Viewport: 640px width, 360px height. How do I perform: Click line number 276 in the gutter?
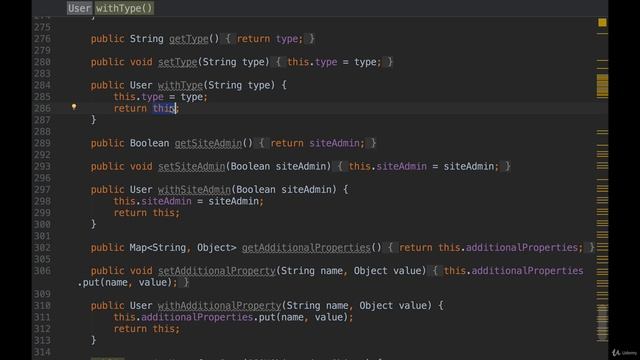click(42, 39)
